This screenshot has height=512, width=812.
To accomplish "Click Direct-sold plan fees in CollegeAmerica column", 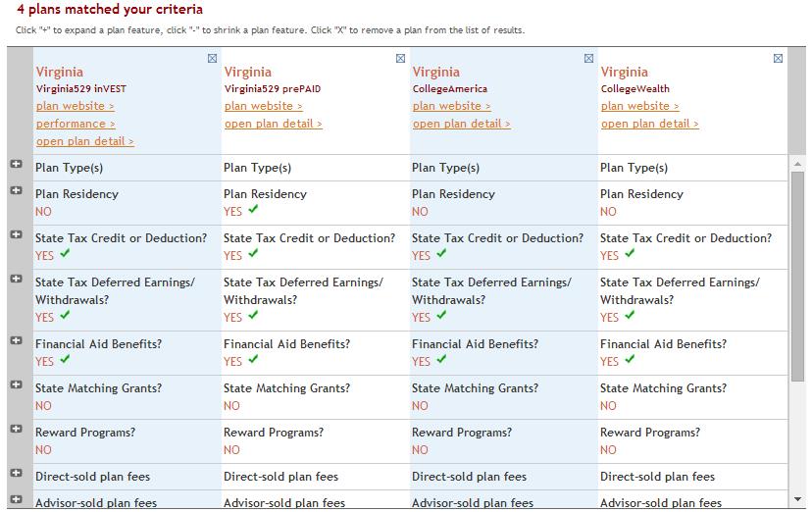I will pyautogui.click(x=469, y=477).
